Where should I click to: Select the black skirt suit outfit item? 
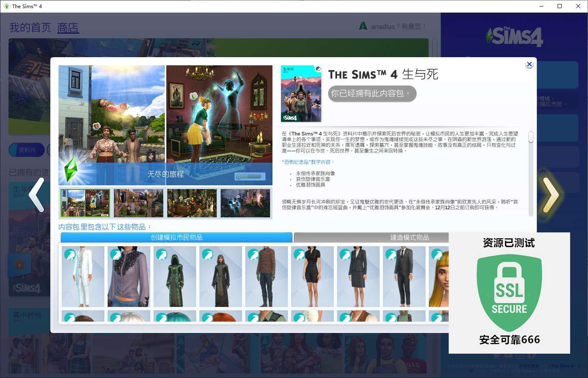click(x=358, y=277)
